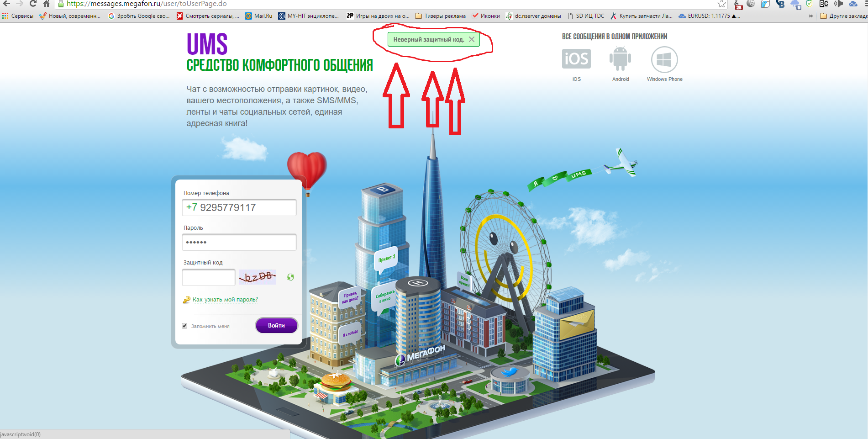Open the green shield extension icon
The image size is (868, 439).
coord(810,4)
